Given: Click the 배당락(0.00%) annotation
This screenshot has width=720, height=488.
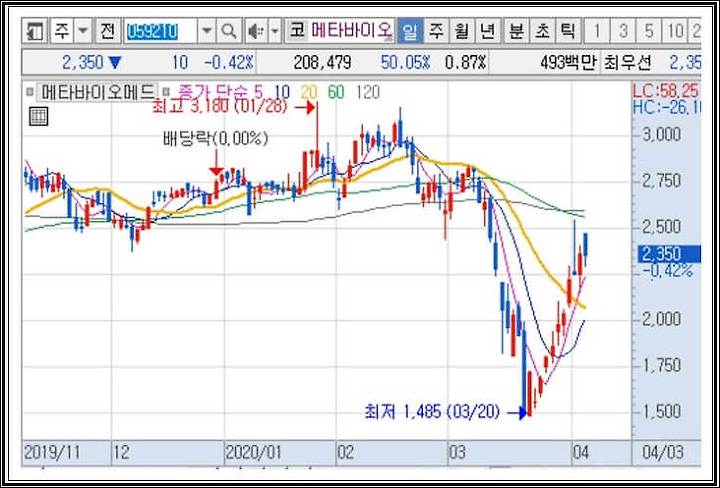Looking at the screenshot, I should click(215, 139).
